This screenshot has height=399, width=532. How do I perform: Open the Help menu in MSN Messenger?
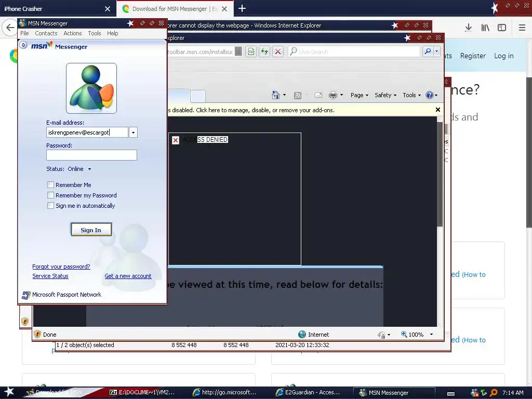113,33
